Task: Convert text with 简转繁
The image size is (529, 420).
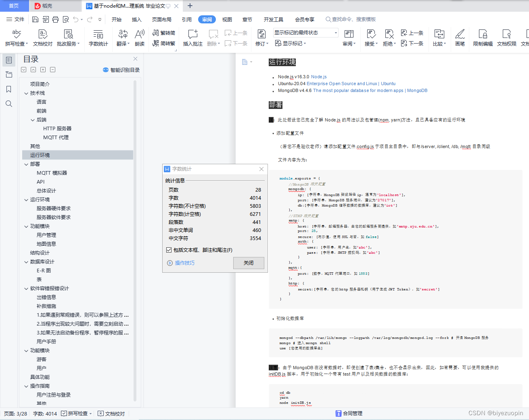Action: [164, 43]
